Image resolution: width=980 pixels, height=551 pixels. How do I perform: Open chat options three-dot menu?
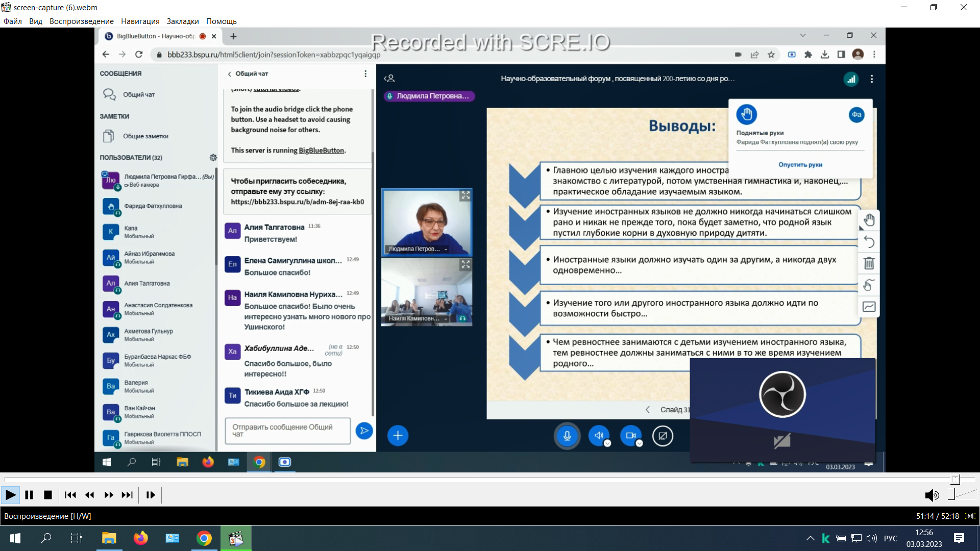coord(365,74)
